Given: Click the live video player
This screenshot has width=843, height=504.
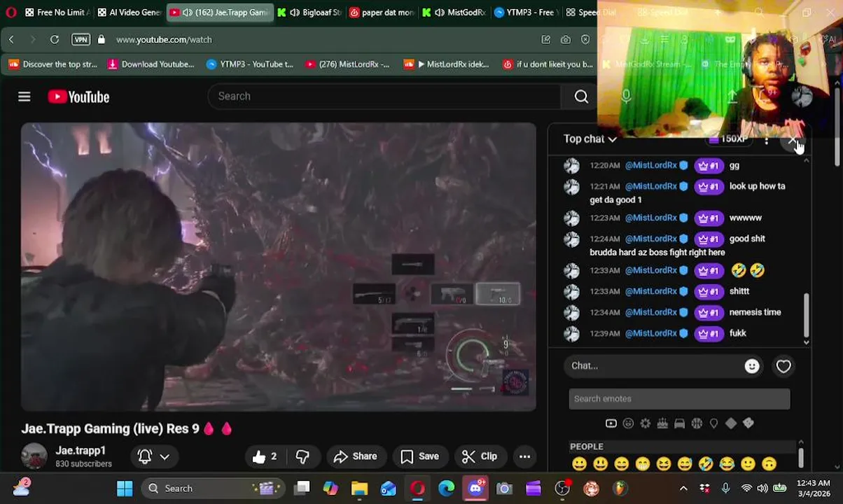Looking at the screenshot, I should pyautogui.click(x=279, y=267).
